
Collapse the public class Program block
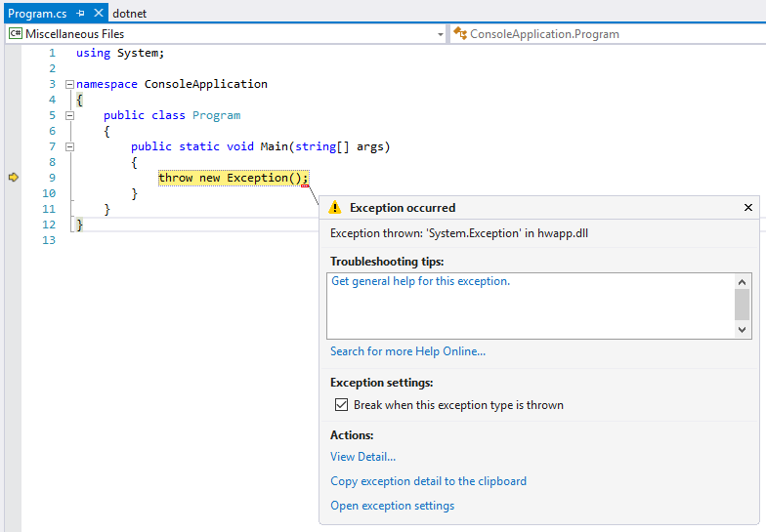(x=70, y=115)
